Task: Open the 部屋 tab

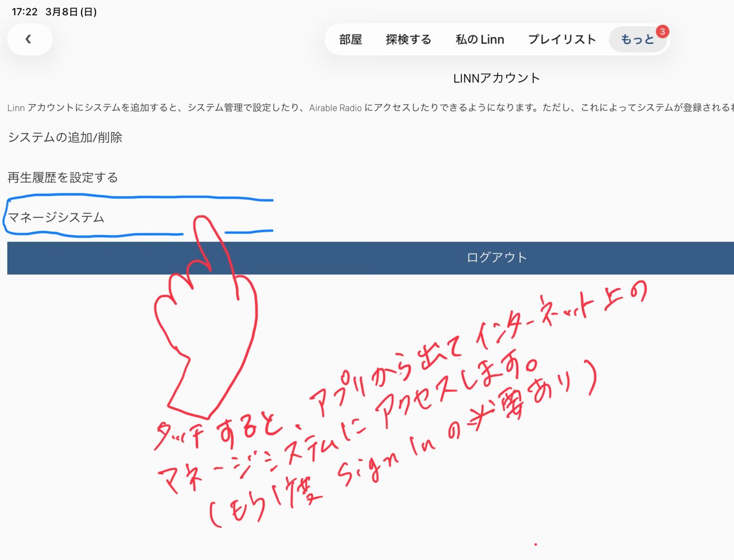Action: [x=350, y=40]
